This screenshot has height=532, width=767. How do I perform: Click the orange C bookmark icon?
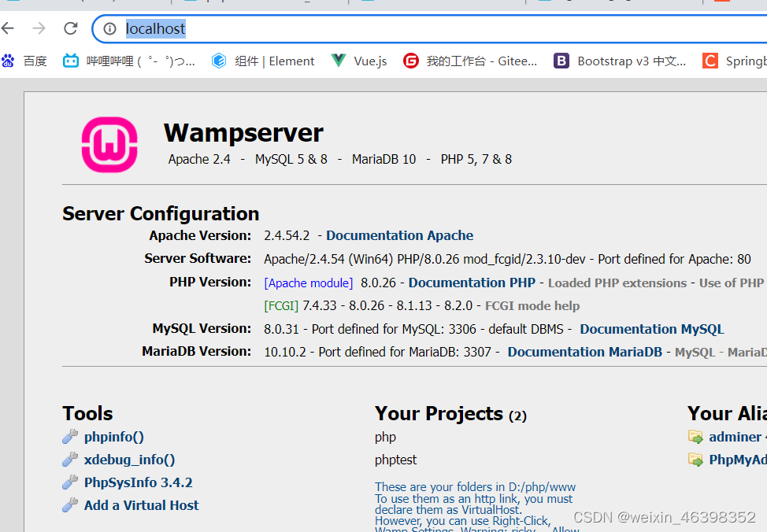pyautogui.click(x=710, y=61)
